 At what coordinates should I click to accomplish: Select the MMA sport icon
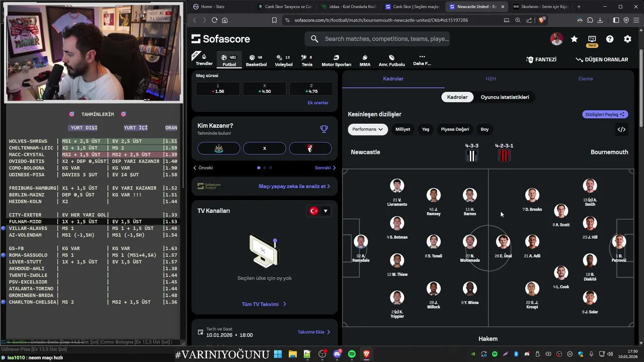(365, 60)
